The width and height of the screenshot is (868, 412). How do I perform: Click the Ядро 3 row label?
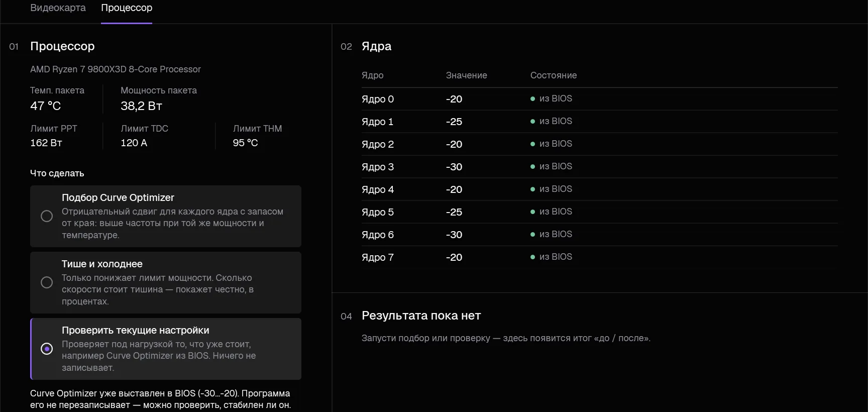(378, 167)
